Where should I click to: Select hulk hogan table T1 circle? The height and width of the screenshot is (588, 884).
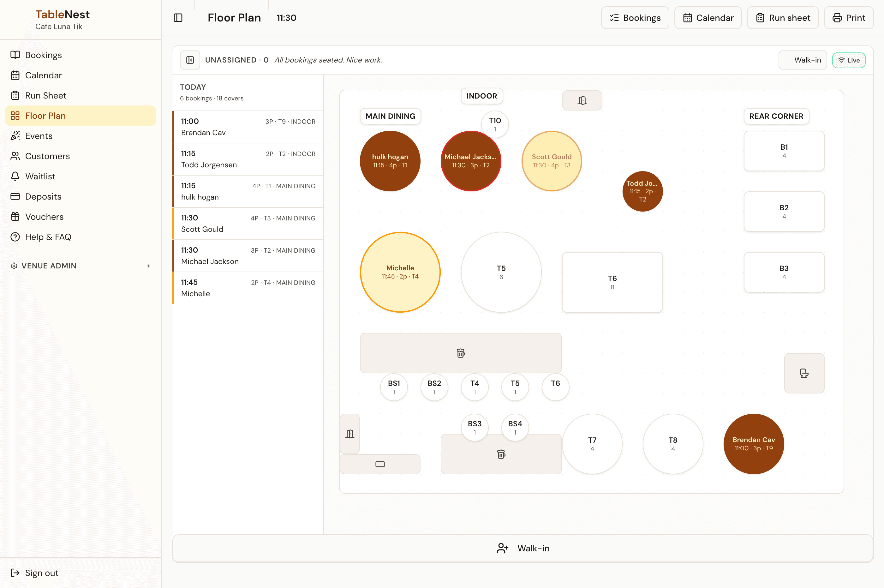tap(390, 161)
